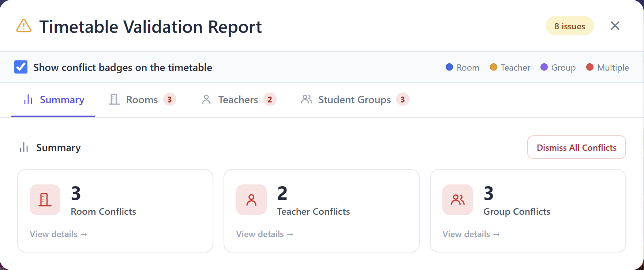Click the Teacher Conflicts label text

point(314,211)
